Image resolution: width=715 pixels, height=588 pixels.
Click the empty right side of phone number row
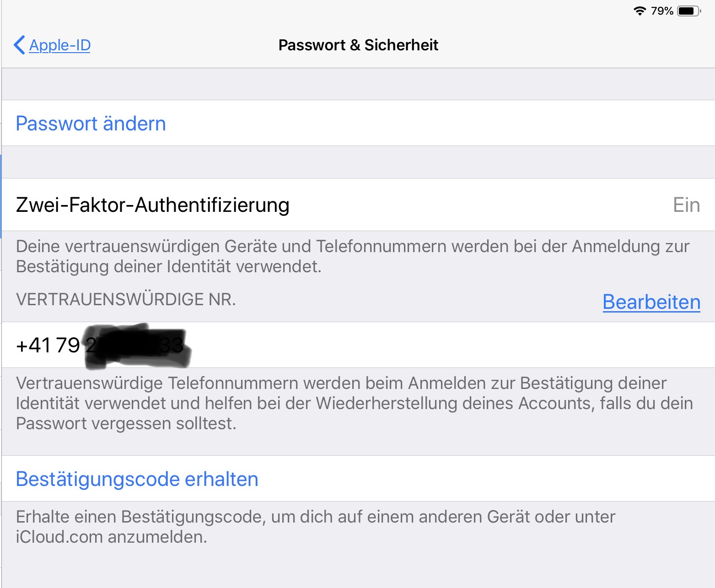[457, 345]
